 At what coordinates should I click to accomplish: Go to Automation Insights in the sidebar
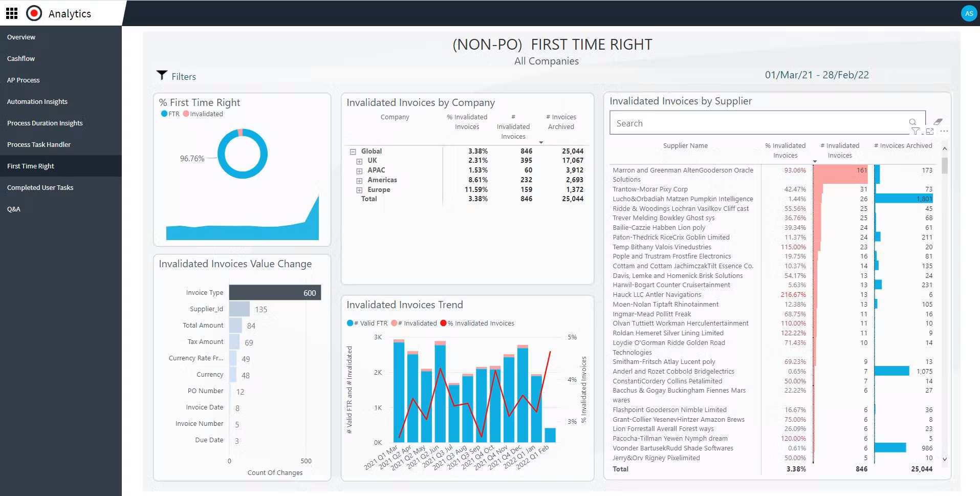(x=37, y=102)
